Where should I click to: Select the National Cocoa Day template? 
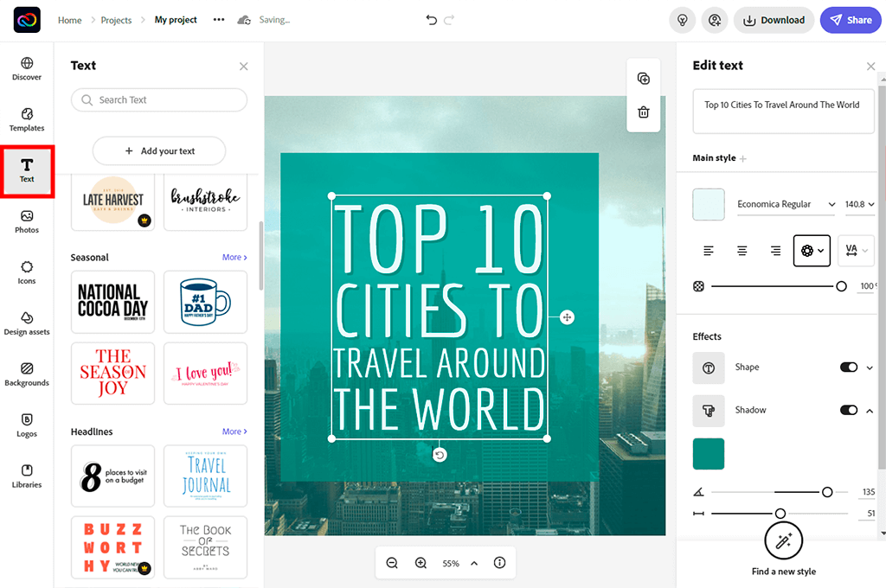click(113, 302)
